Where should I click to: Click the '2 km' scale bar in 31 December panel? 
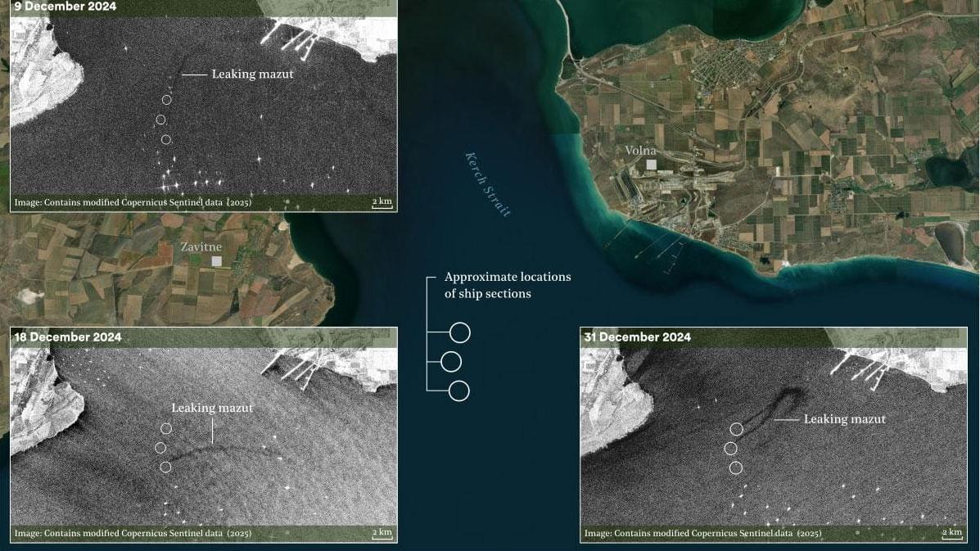(952, 534)
